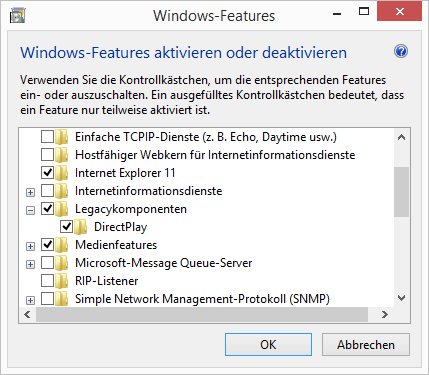Enable the Einfache TCPIP-Dienste checkbox
The height and width of the screenshot is (375, 429).
click(x=47, y=137)
